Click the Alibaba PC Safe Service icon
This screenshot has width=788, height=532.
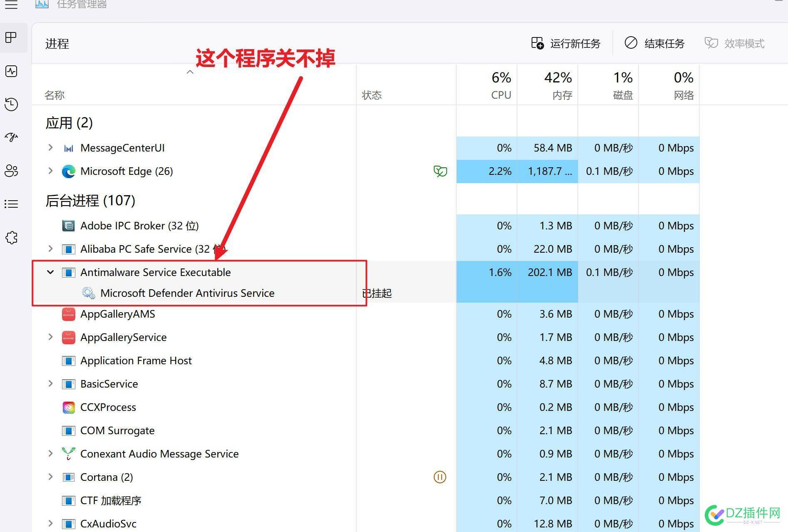[69, 249]
